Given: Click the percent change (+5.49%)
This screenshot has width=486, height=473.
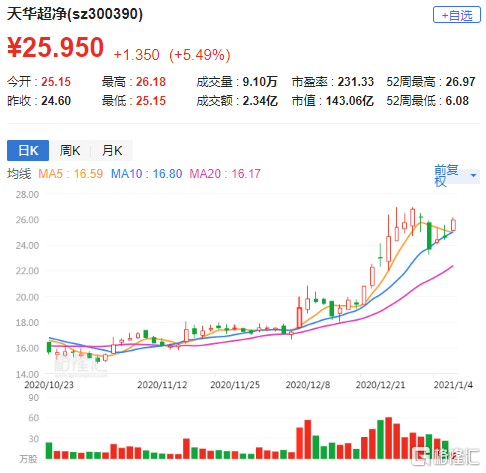Looking at the screenshot, I should [200, 55].
